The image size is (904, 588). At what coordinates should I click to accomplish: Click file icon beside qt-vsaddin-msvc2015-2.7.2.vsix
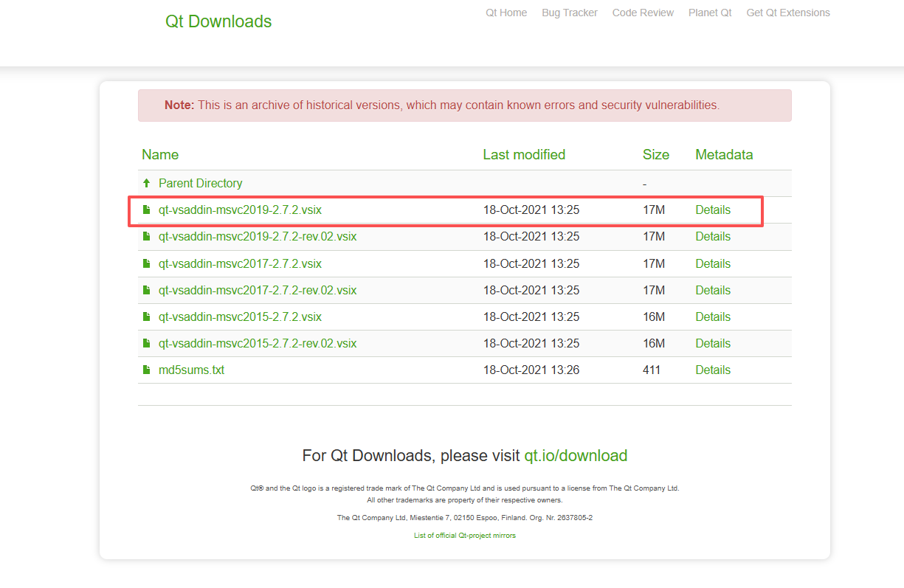(146, 317)
